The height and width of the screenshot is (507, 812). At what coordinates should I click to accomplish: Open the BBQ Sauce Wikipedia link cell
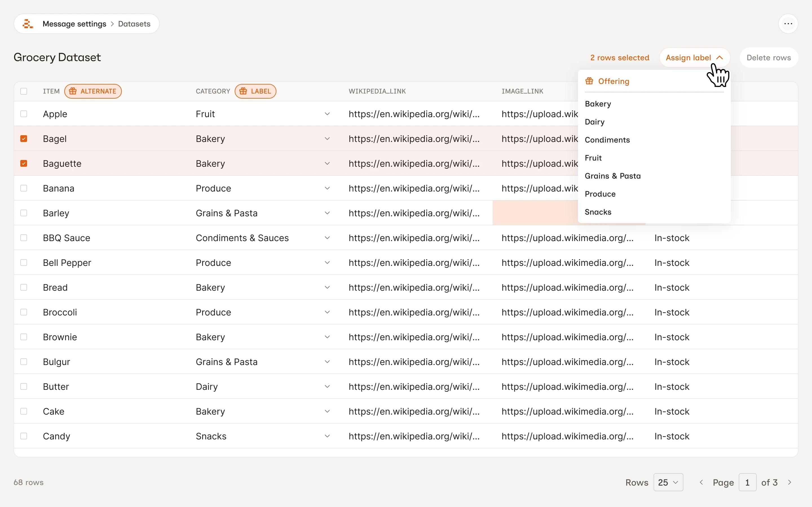click(414, 238)
